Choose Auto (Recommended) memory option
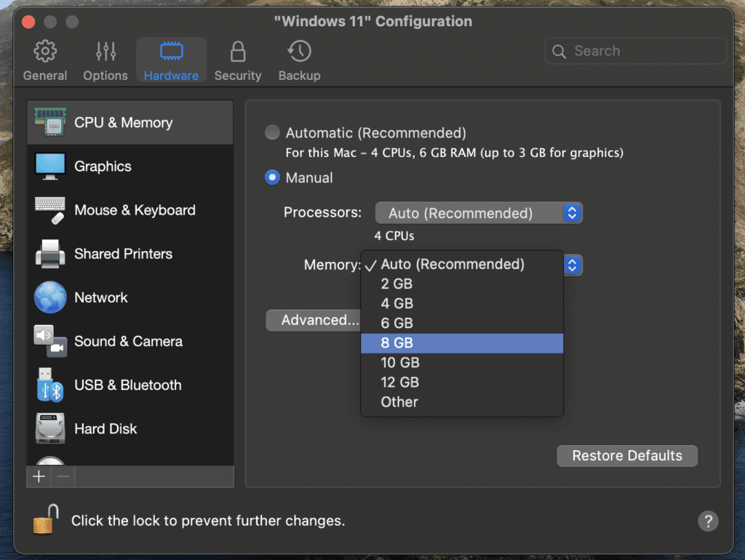The height and width of the screenshot is (560, 745). point(462,264)
